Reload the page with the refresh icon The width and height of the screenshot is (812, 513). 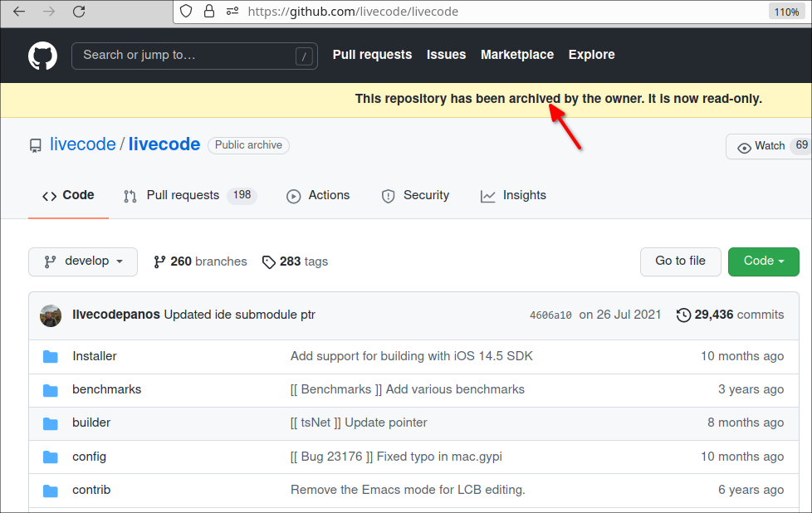click(79, 12)
